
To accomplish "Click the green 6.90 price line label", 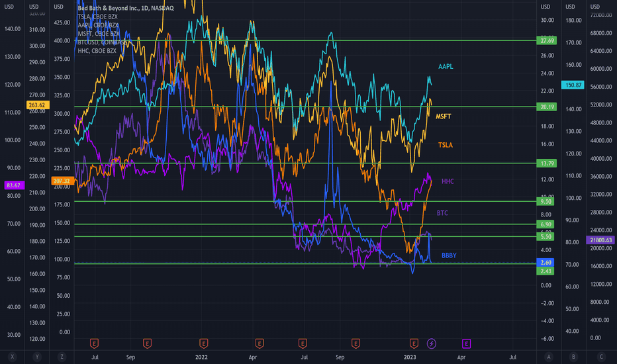I will point(546,224).
